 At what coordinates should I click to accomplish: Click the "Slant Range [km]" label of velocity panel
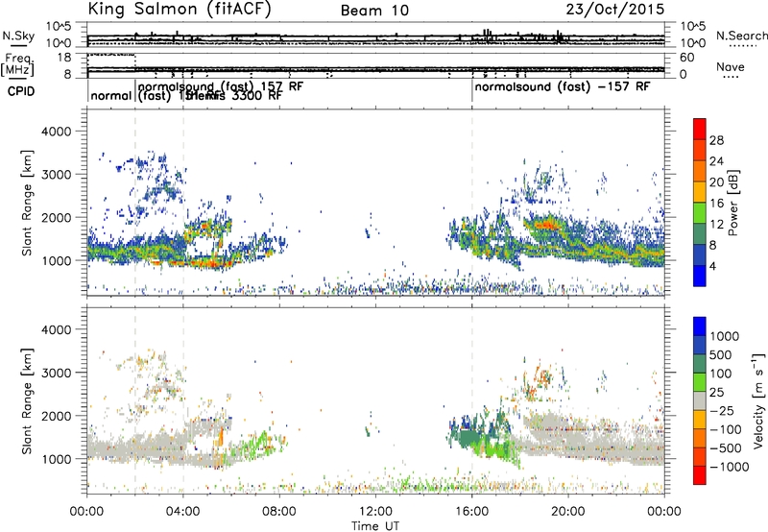(27, 401)
